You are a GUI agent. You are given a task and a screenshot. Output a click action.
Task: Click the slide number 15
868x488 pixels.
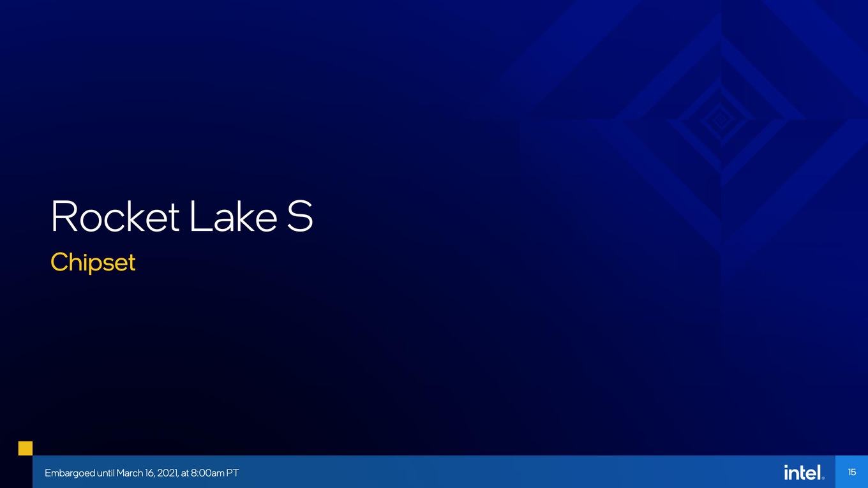pyautogui.click(x=851, y=472)
